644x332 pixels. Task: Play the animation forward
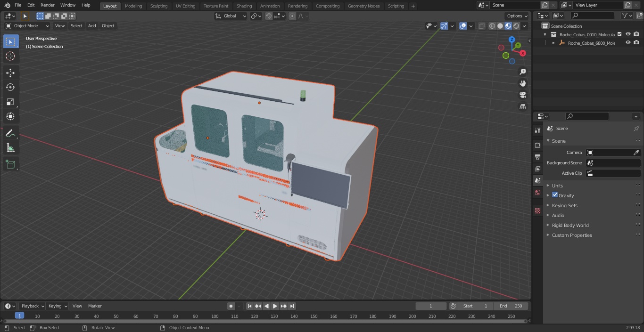pos(275,306)
